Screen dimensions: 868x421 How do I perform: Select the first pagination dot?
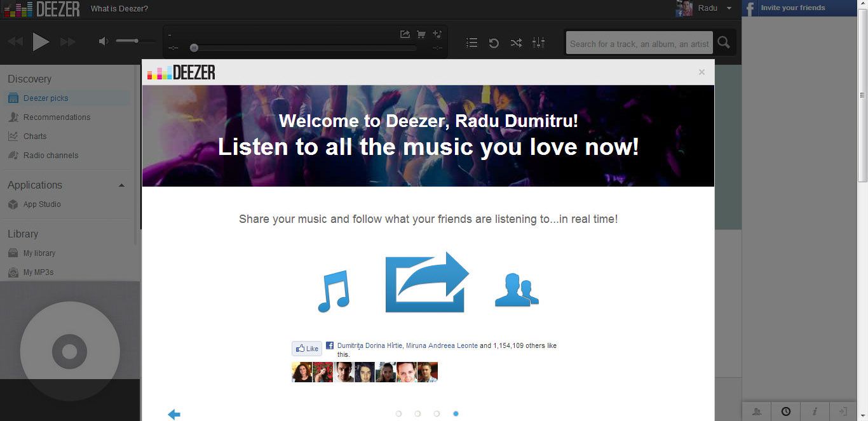[398, 413]
